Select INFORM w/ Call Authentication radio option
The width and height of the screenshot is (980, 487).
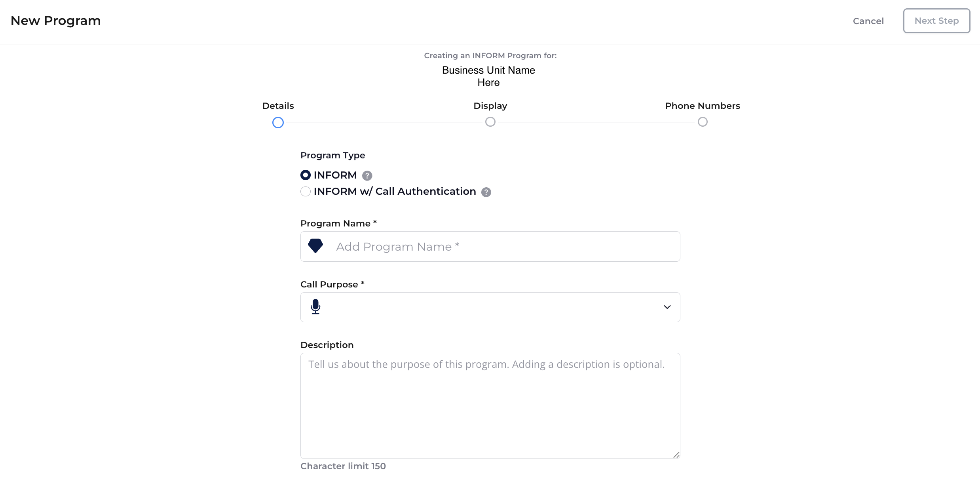tap(305, 192)
